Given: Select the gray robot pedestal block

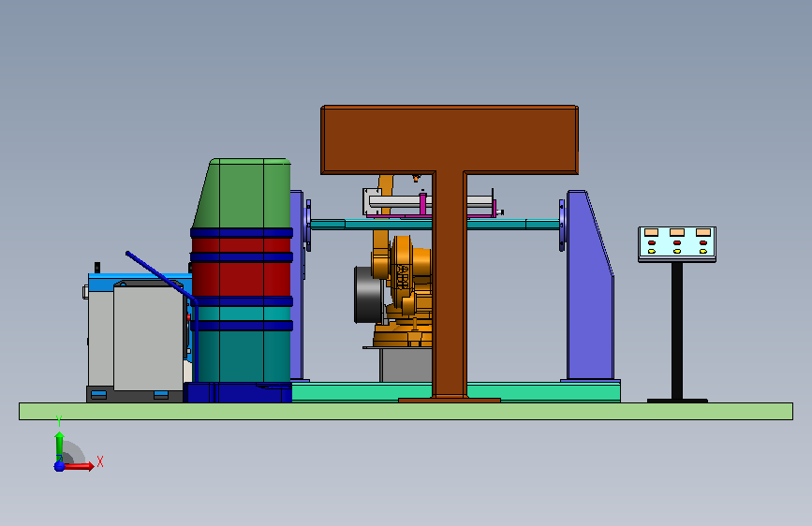Looking at the screenshot, I should [x=406, y=365].
